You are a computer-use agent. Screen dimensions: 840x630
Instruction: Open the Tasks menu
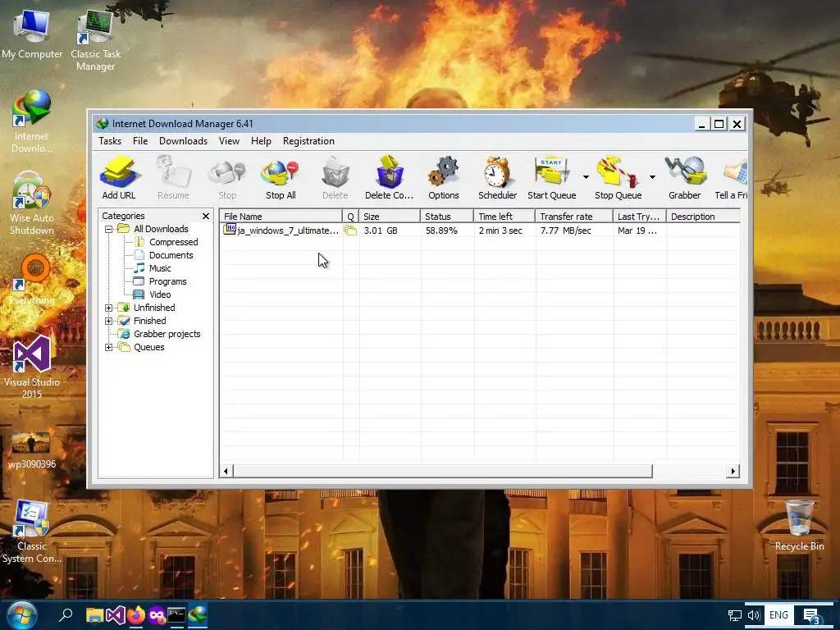tap(110, 141)
